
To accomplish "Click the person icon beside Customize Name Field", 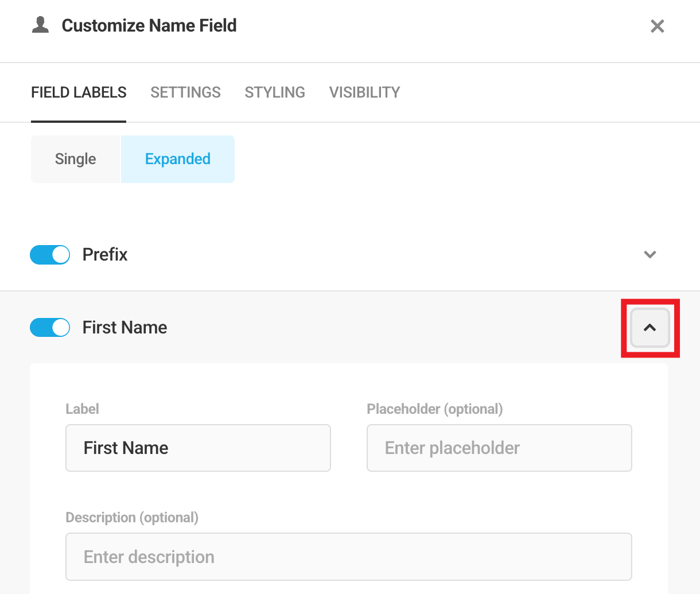I will coord(40,25).
